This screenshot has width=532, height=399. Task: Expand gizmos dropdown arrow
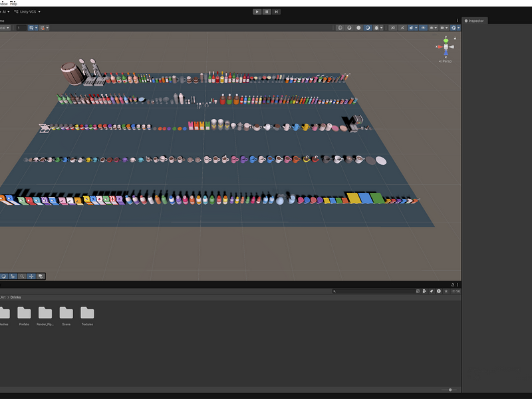coord(458,28)
